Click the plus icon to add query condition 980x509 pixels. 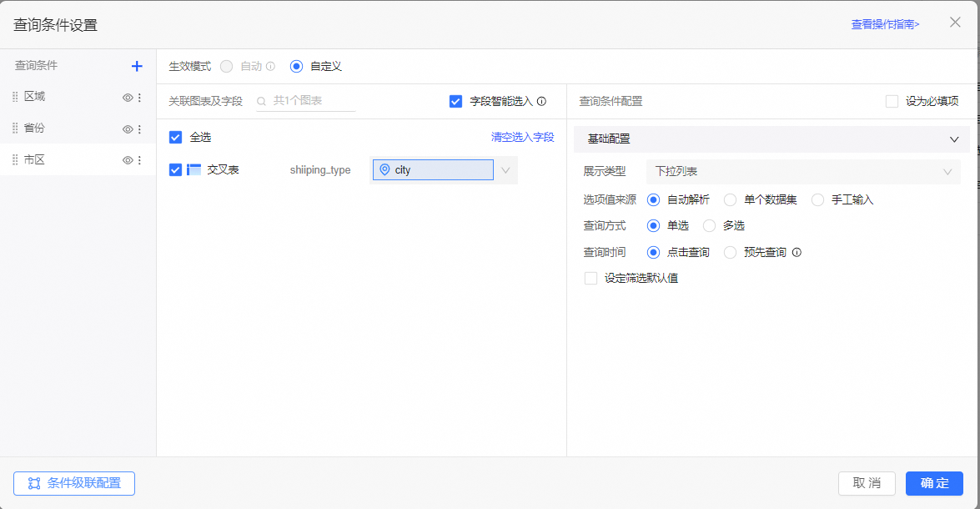click(x=137, y=66)
